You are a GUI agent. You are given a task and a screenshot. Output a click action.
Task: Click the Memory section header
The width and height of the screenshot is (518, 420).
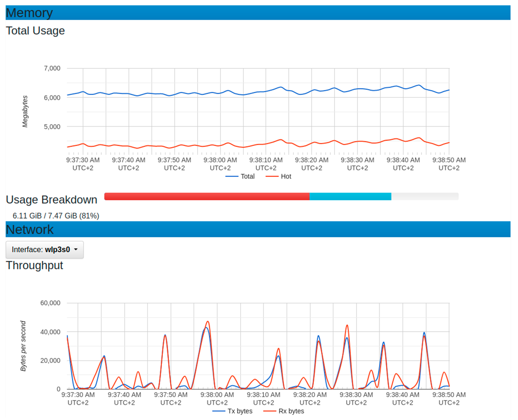click(29, 13)
